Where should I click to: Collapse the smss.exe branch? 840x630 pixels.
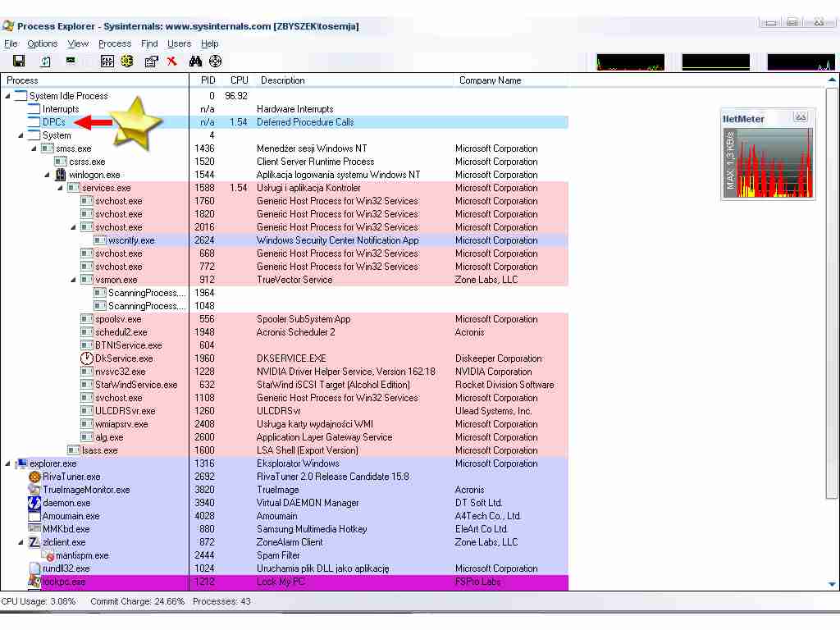click(x=34, y=148)
